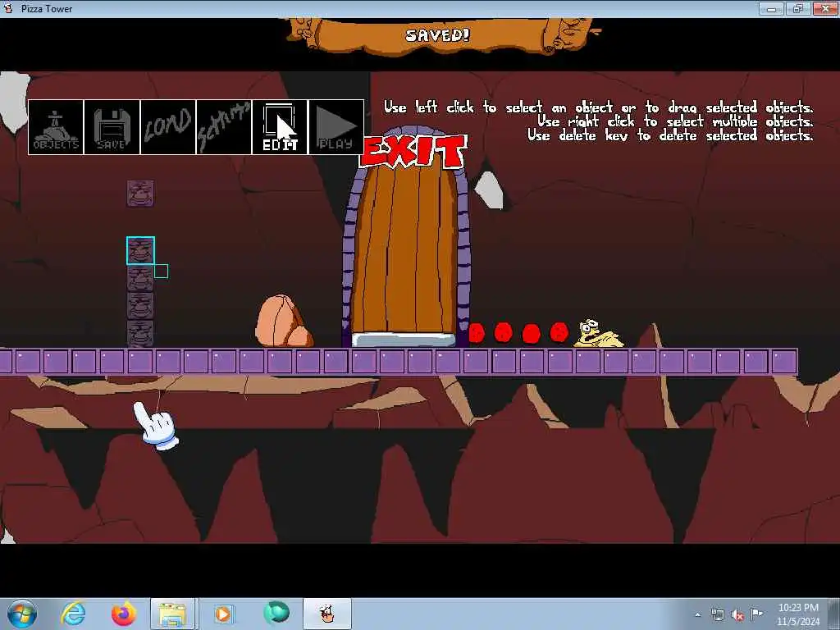Select the bottom face block touching the floor
The image size is (840, 630).
[x=140, y=334]
